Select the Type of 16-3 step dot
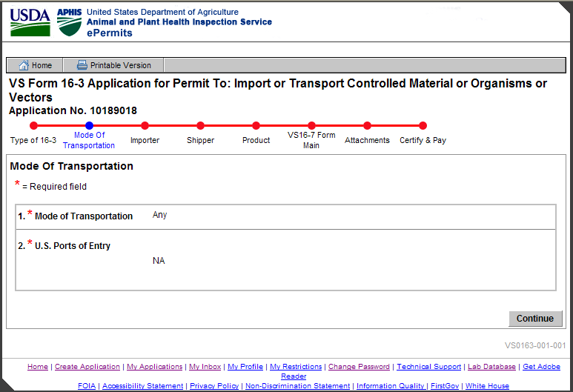Image resolution: width=573 pixels, height=392 pixels. [33, 126]
